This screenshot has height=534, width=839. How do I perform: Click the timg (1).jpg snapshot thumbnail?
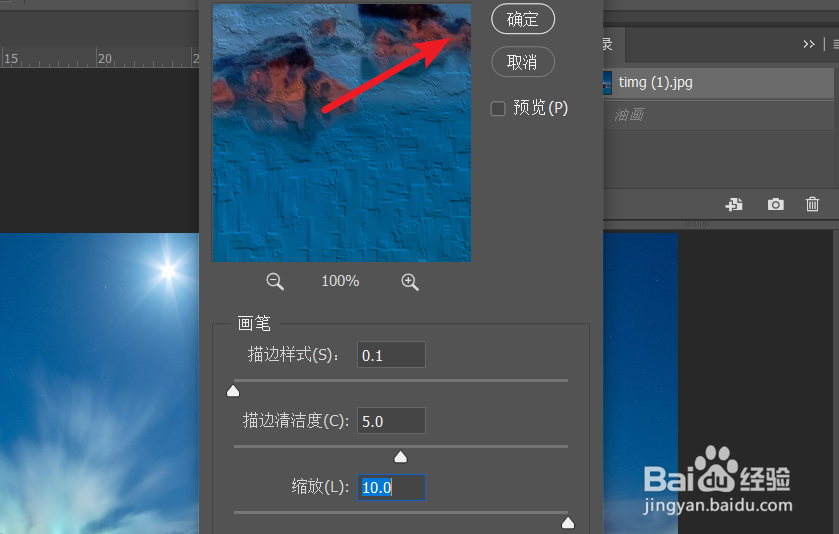(x=607, y=83)
